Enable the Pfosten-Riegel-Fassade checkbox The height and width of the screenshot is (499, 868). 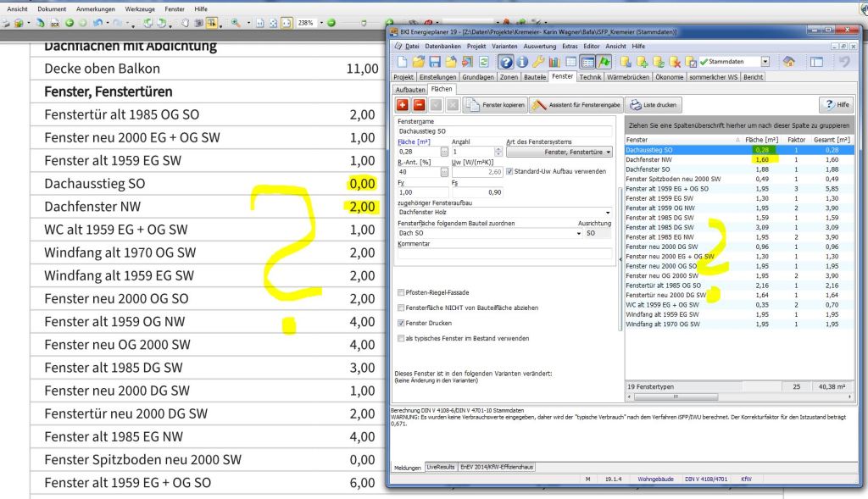(401, 292)
